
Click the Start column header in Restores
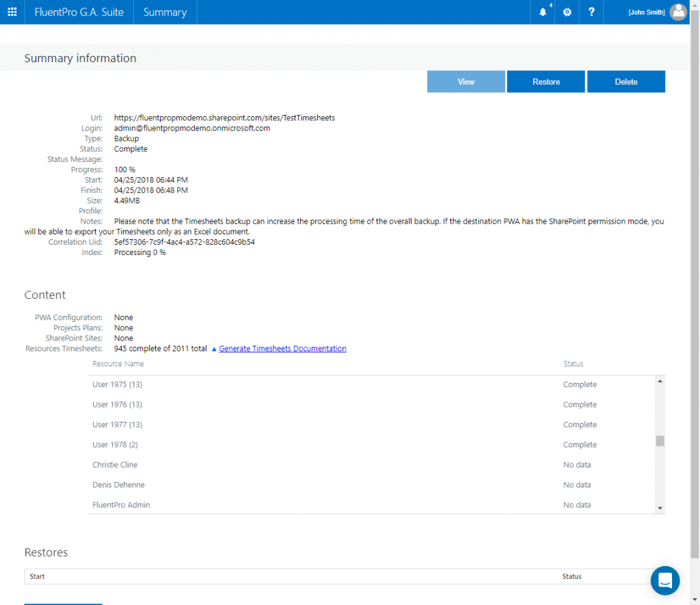[37, 576]
